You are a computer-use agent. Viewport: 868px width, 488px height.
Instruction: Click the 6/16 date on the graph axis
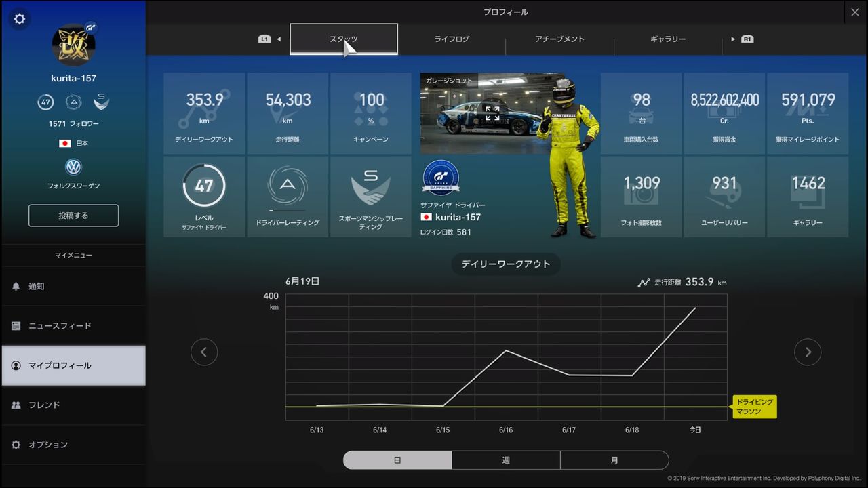[x=506, y=430]
